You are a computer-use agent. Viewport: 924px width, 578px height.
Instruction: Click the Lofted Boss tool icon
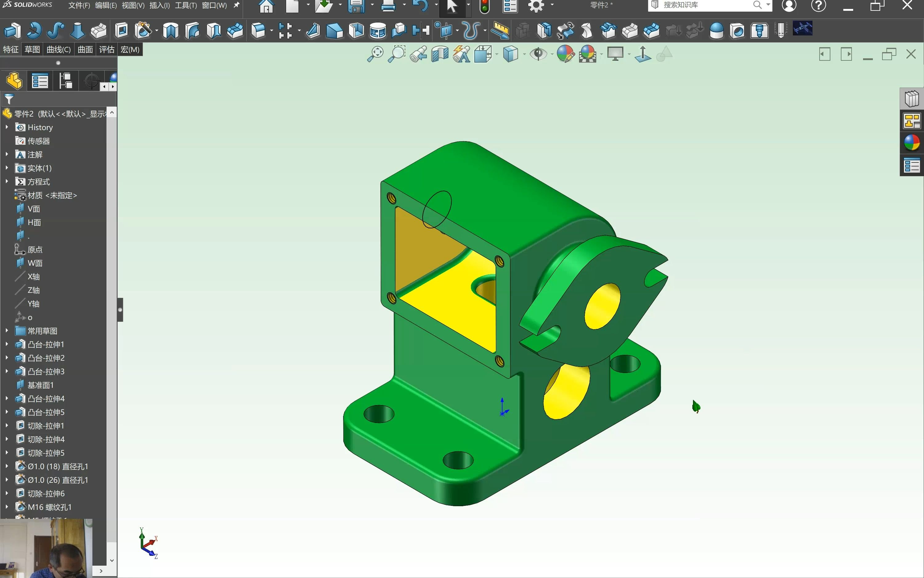click(77, 31)
